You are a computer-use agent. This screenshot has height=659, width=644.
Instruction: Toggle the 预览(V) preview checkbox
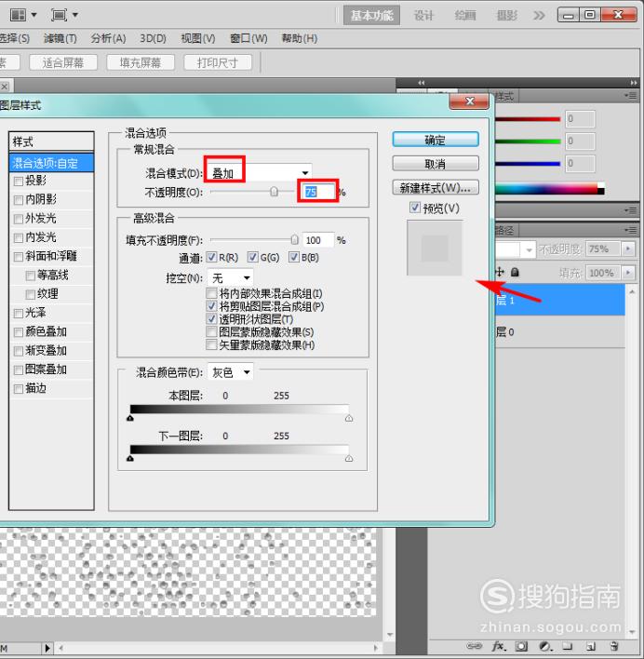pos(415,208)
